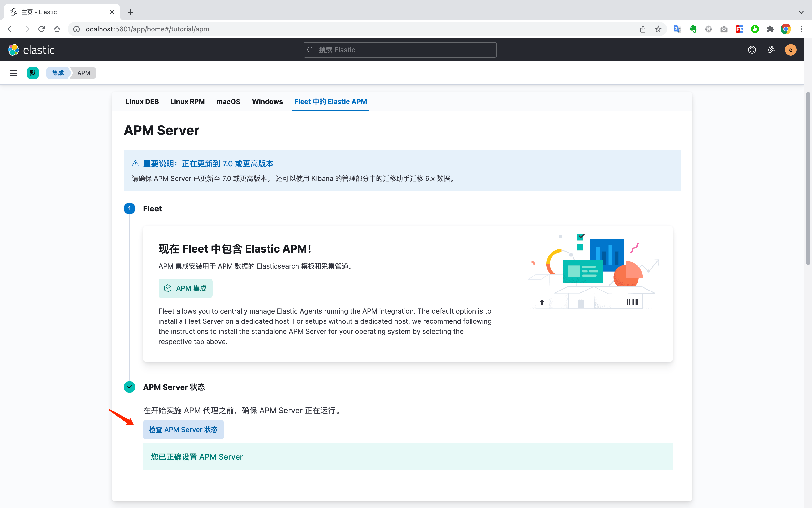Image resolution: width=812 pixels, height=508 pixels.
Task: Click the share page icon
Action: point(643,29)
